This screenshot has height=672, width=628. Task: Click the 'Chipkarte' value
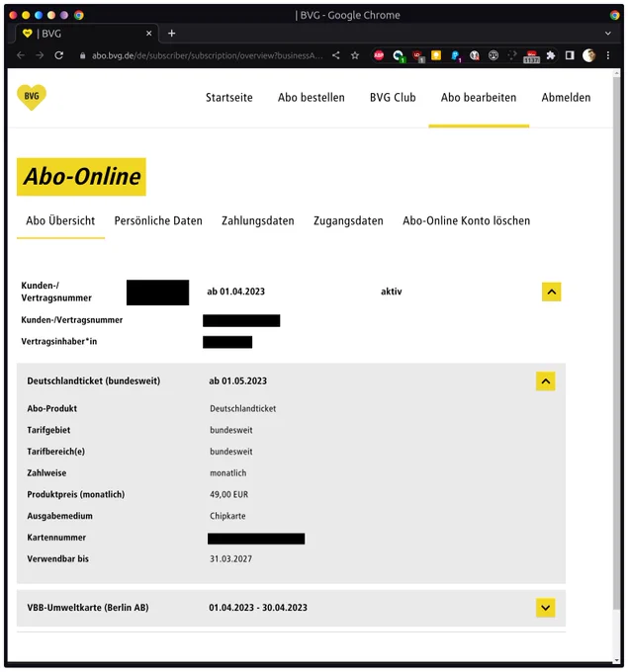[227, 516]
